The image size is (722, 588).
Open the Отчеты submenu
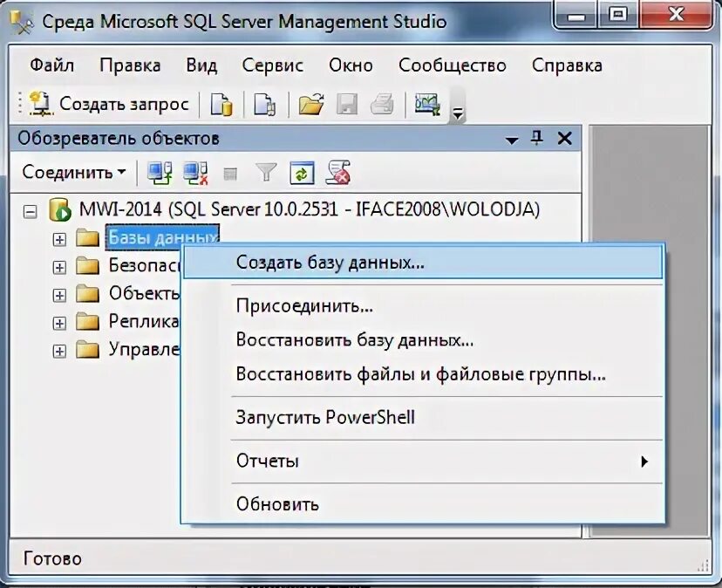[x=423, y=461]
